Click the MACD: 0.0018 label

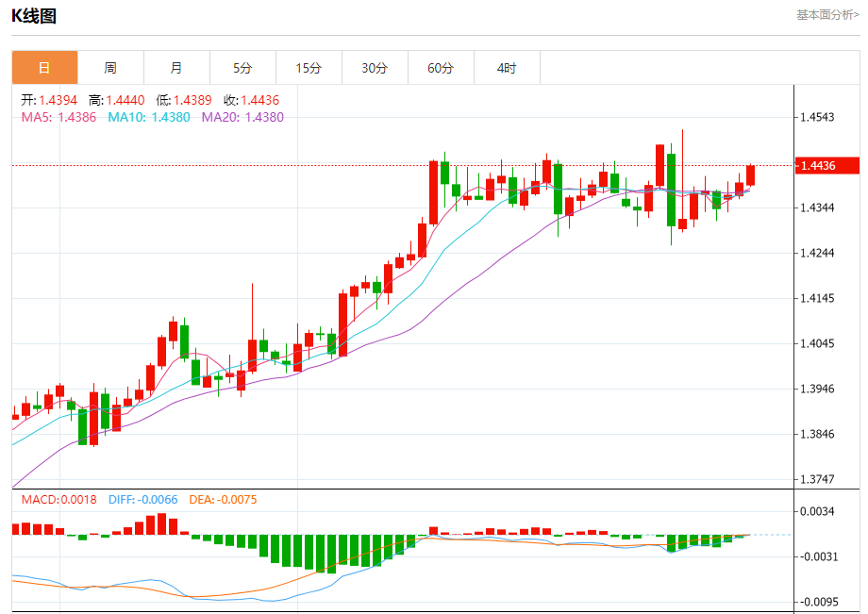(x=58, y=500)
